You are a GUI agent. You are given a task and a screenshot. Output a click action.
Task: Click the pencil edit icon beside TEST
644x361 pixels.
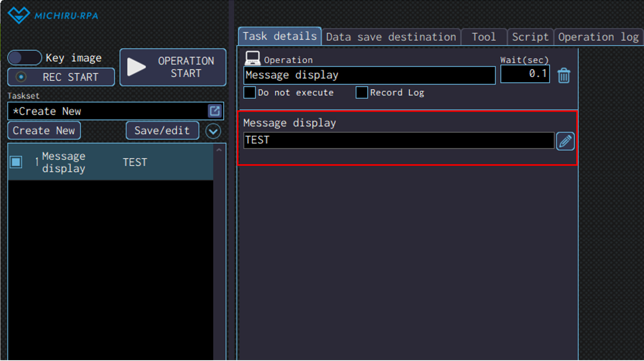[565, 141]
